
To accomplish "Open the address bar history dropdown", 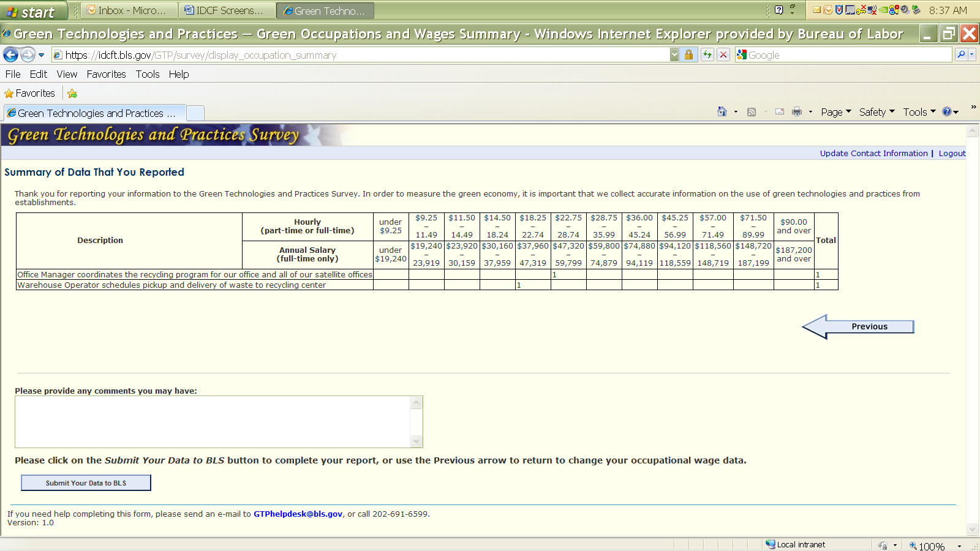I will (x=674, y=55).
